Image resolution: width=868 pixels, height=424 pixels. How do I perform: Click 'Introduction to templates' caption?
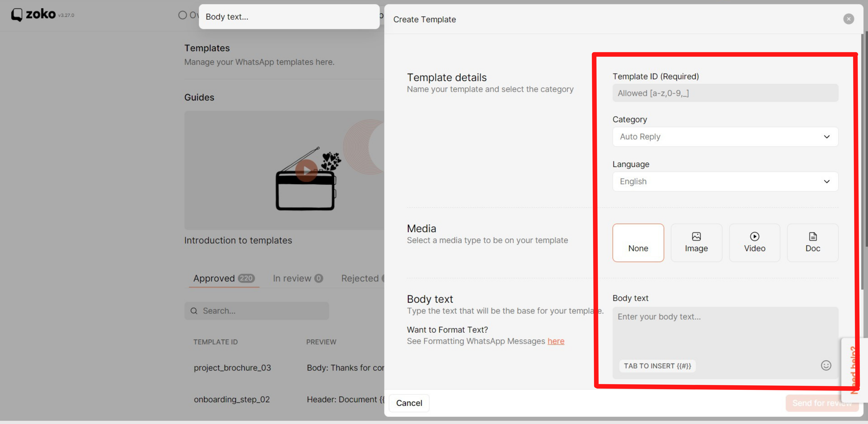pyautogui.click(x=238, y=240)
